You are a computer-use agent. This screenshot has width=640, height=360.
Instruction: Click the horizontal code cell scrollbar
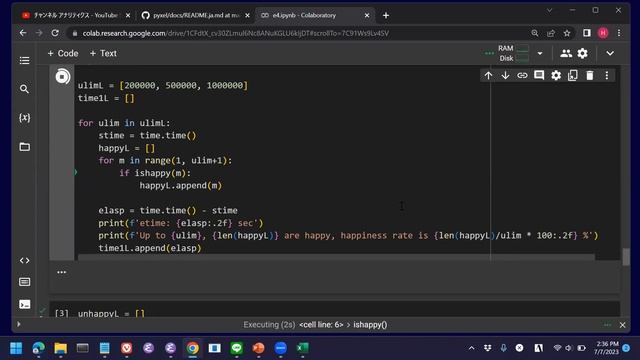coord(336,257)
